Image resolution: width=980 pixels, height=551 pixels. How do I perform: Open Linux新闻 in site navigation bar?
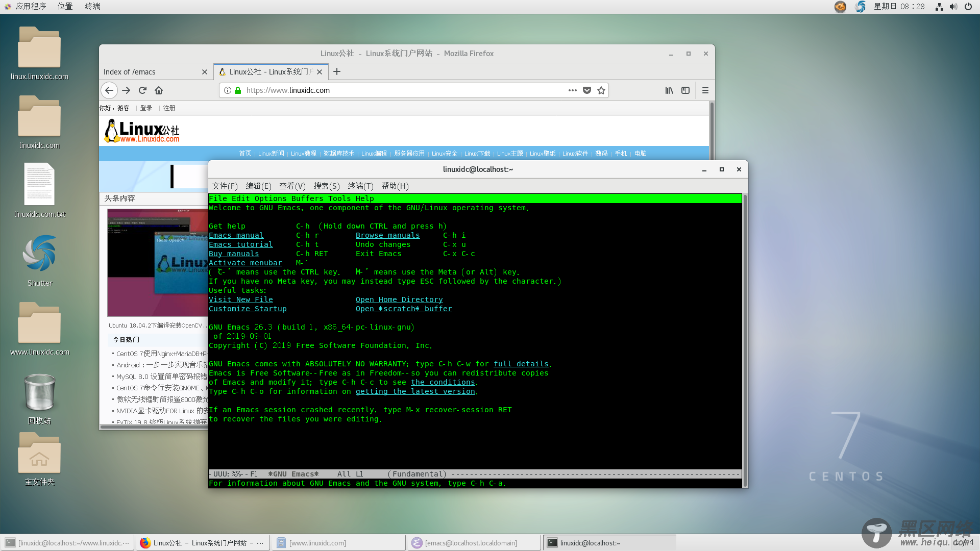pos(271,154)
